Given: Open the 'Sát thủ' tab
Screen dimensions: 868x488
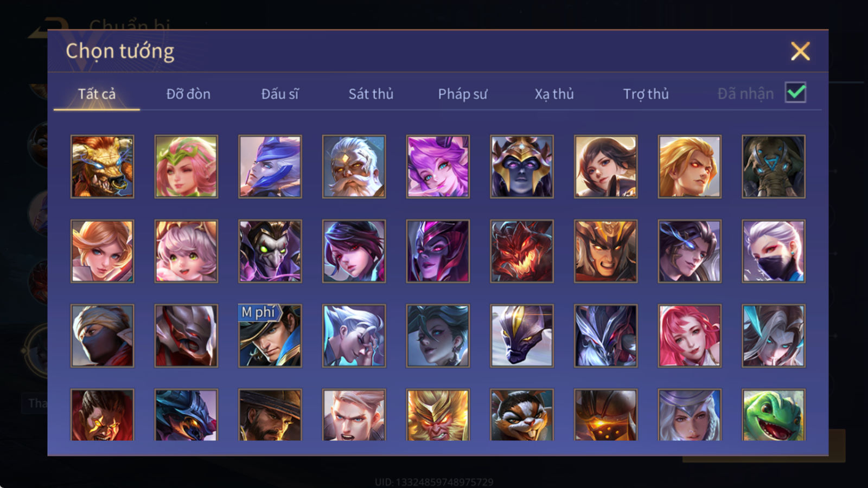Looking at the screenshot, I should pyautogui.click(x=371, y=94).
